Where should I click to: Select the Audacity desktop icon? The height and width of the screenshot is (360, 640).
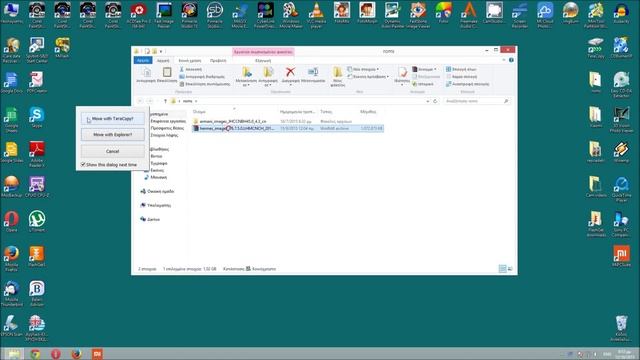621,13
